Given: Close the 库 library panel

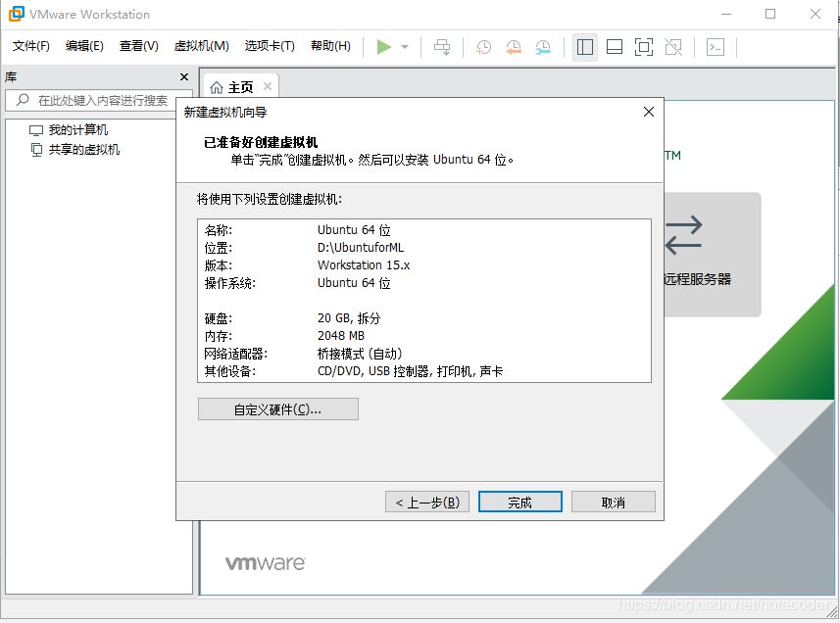Looking at the screenshot, I should click(x=184, y=77).
